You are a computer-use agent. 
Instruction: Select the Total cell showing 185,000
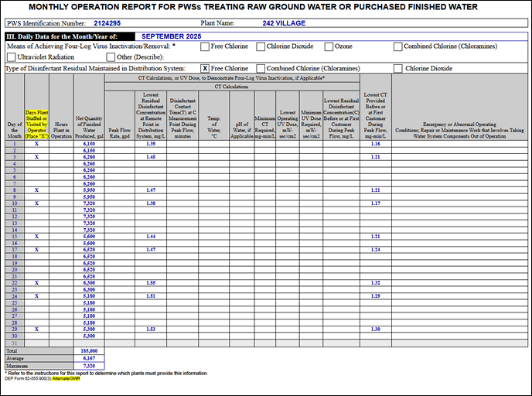tap(88, 350)
